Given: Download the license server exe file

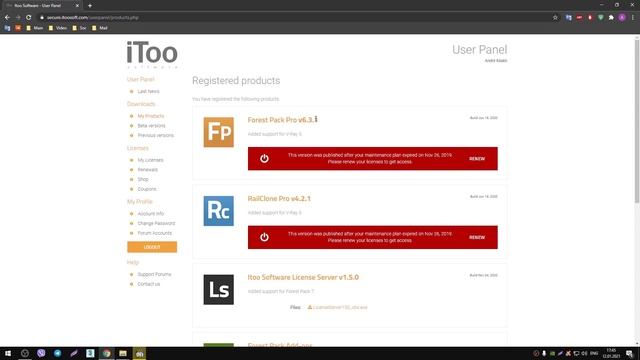Looking at the screenshot, I should click(x=338, y=307).
